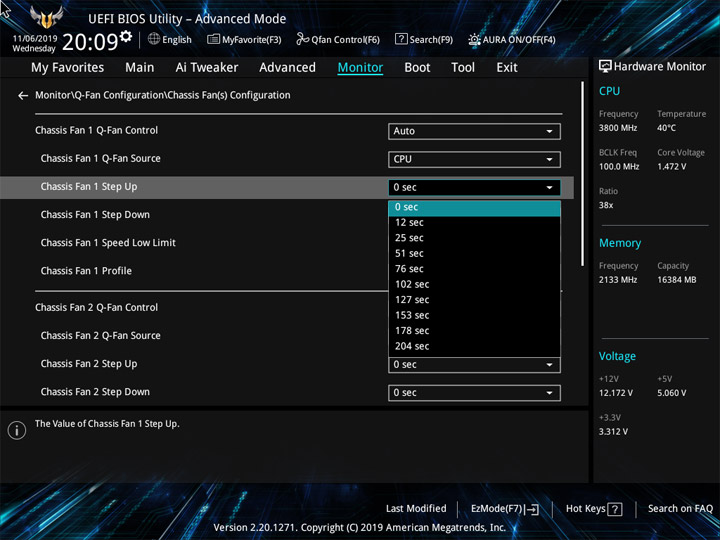This screenshot has height=540, width=720.
Task: Click the info icon beside help text
Action: (17, 430)
